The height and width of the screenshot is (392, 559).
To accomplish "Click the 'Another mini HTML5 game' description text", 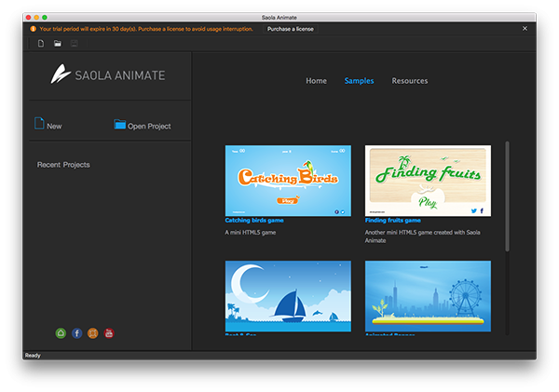I will coord(422,237).
